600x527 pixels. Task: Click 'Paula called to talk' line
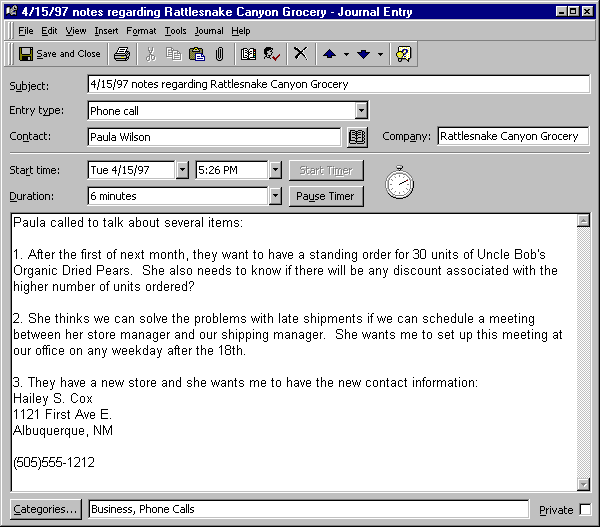[128, 223]
